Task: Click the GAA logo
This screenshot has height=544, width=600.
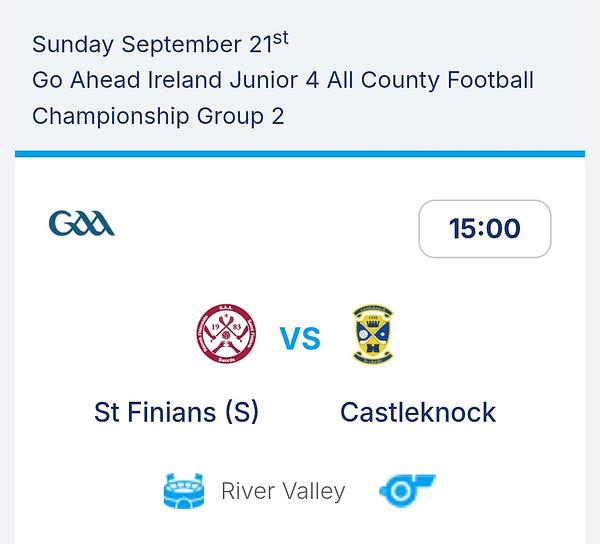Action: (x=81, y=222)
